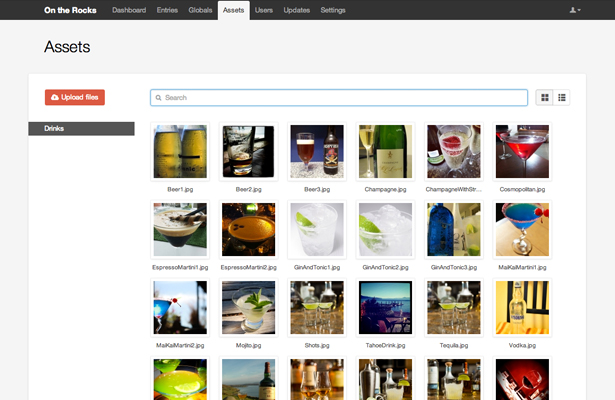615x400 pixels.
Task: Click the Cosmopolitan.jpg filename label
Action: pyautogui.click(x=522, y=189)
